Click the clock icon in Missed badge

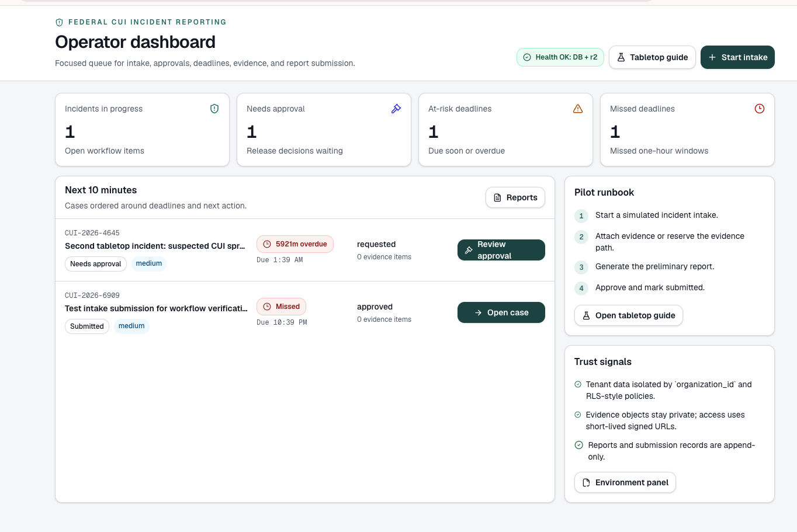[267, 307]
